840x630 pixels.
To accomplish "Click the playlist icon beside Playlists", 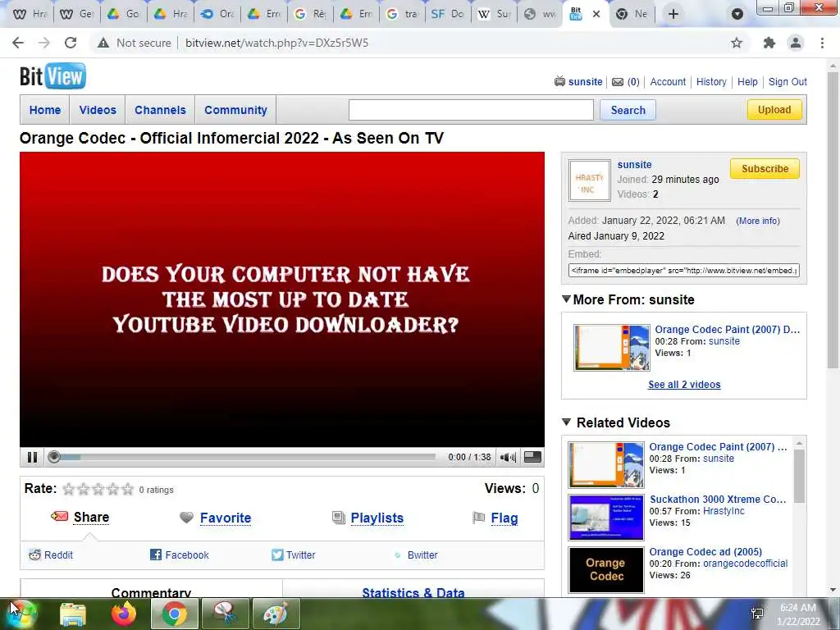I will click(x=339, y=518).
